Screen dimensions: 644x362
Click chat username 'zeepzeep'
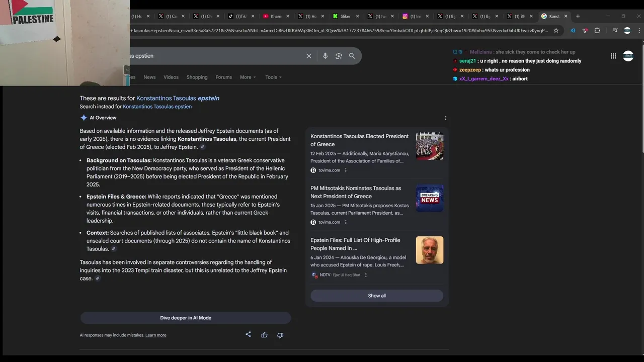click(x=470, y=70)
